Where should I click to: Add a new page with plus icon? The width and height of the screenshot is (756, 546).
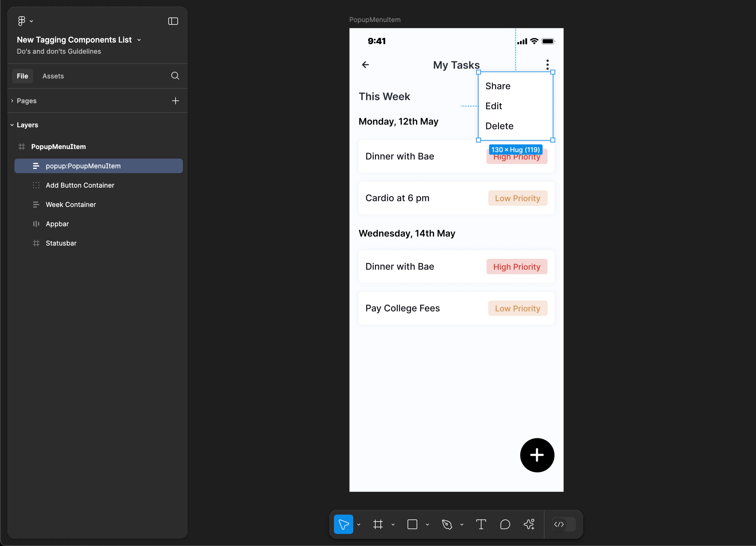pyautogui.click(x=175, y=101)
